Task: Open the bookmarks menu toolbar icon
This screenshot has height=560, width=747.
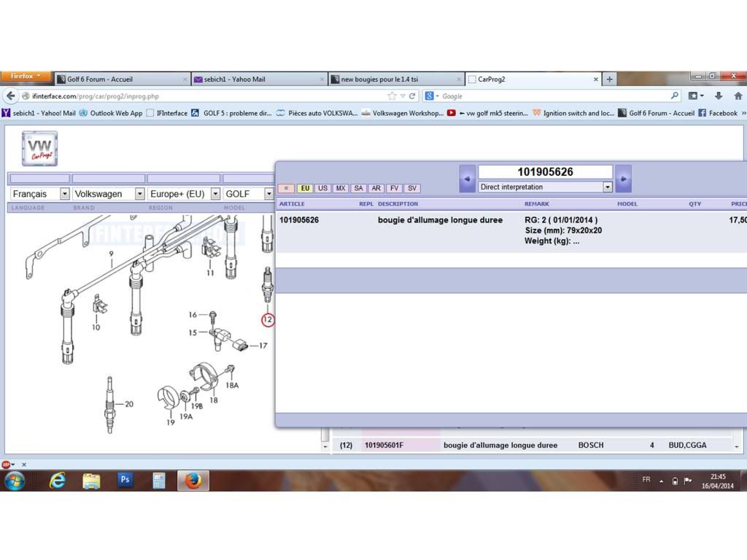Action: (696, 96)
